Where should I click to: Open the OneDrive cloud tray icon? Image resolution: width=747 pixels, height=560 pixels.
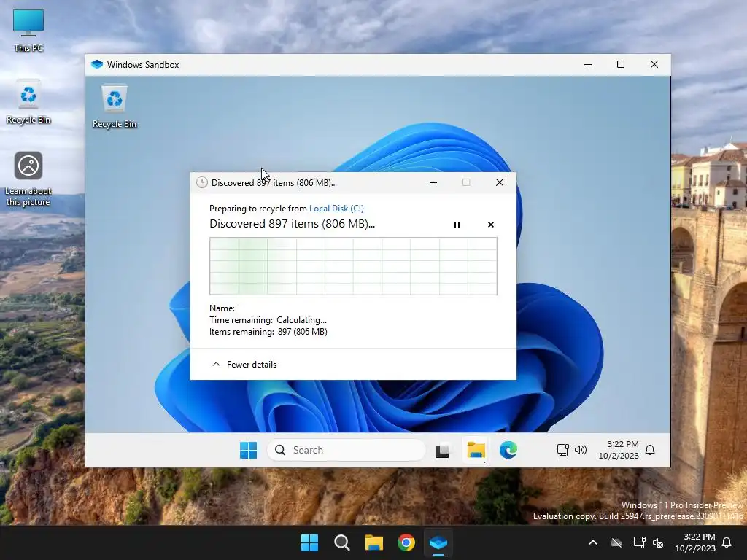(616, 542)
